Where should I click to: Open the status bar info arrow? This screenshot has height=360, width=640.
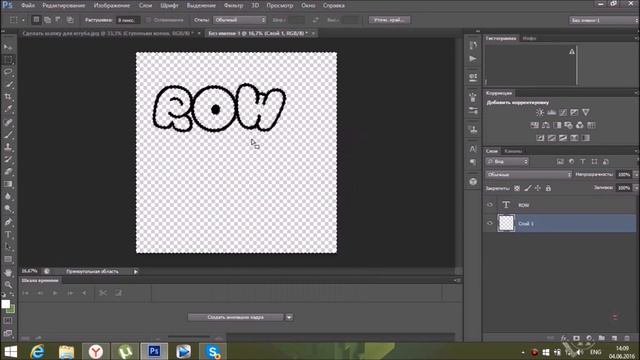click(136, 271)
